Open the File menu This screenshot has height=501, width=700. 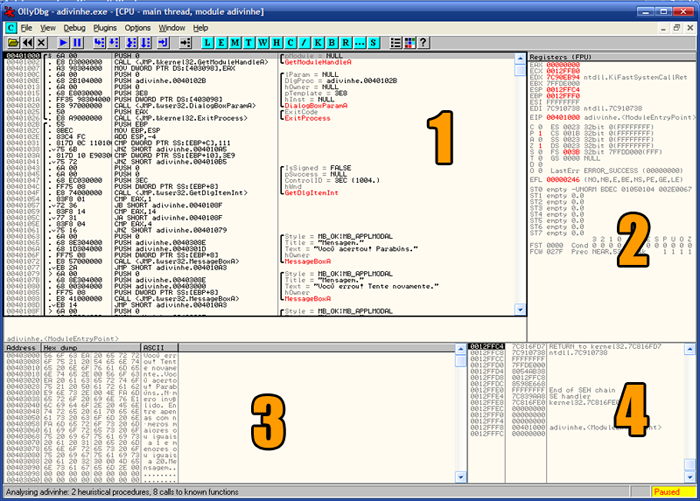pyautogui.click(x=27, y=28)
